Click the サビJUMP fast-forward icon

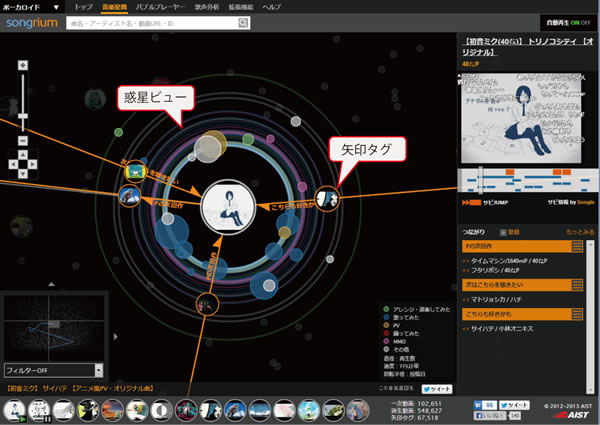[x=471, y=202]
